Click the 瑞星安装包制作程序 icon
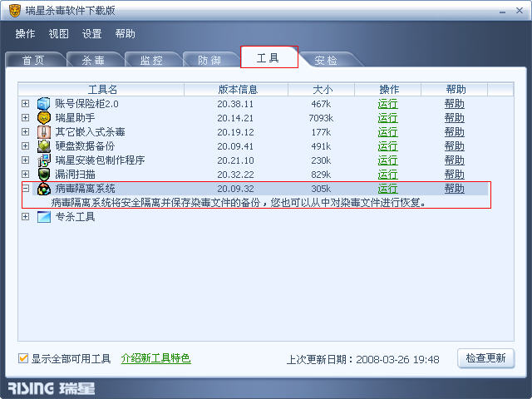Screen dimensions: 532x399 click(44, 160)
